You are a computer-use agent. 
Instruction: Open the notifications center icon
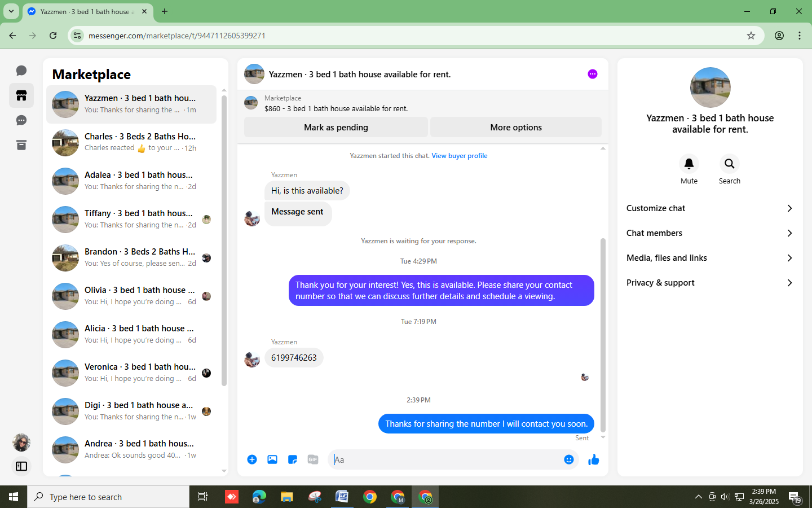click(795, 497)
